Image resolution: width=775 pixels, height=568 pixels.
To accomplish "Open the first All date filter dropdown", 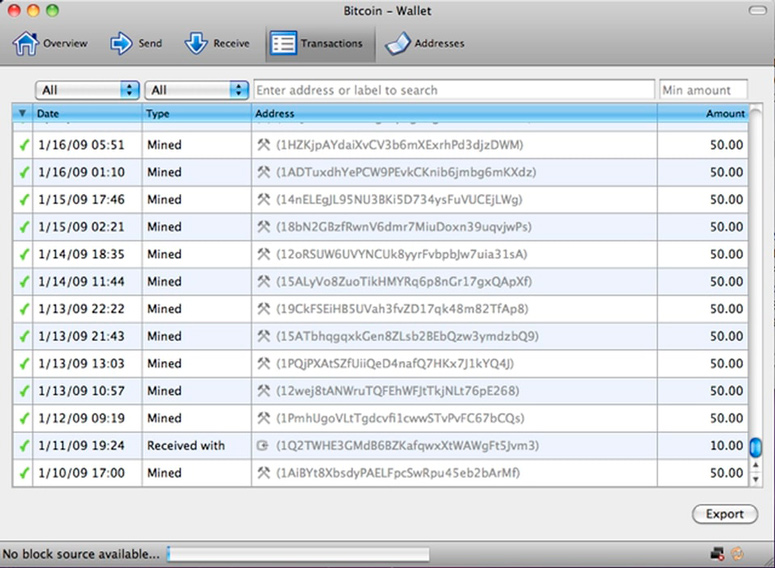I will (87, 90).
